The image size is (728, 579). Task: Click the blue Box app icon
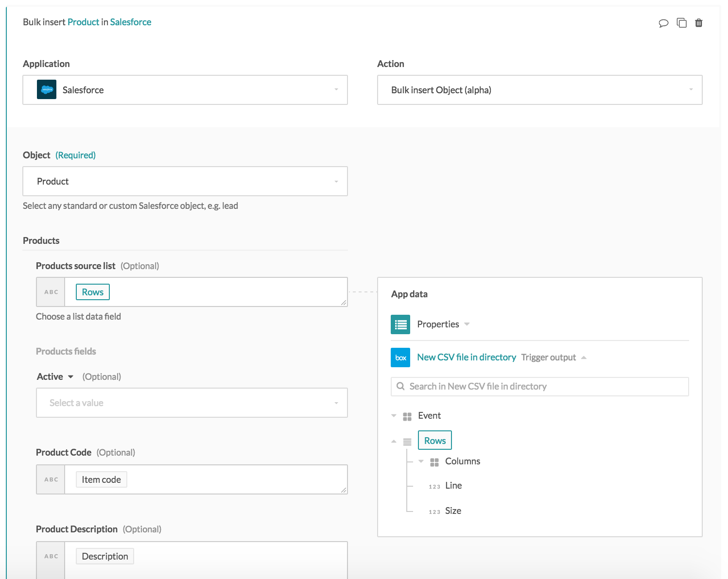point(400,358)
